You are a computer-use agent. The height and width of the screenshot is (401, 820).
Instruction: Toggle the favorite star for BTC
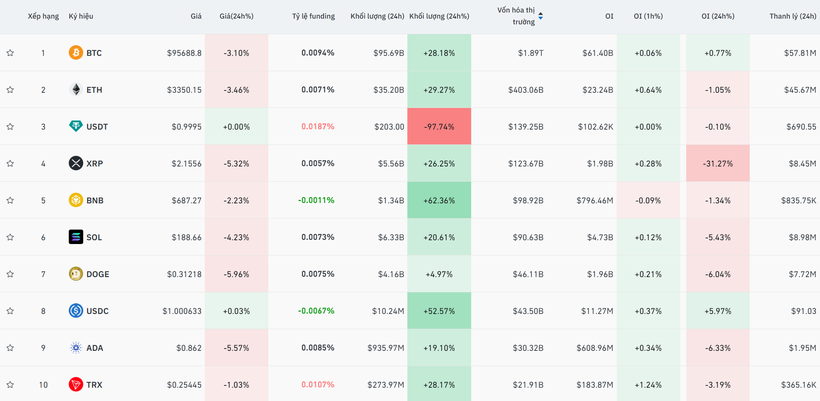10,52
